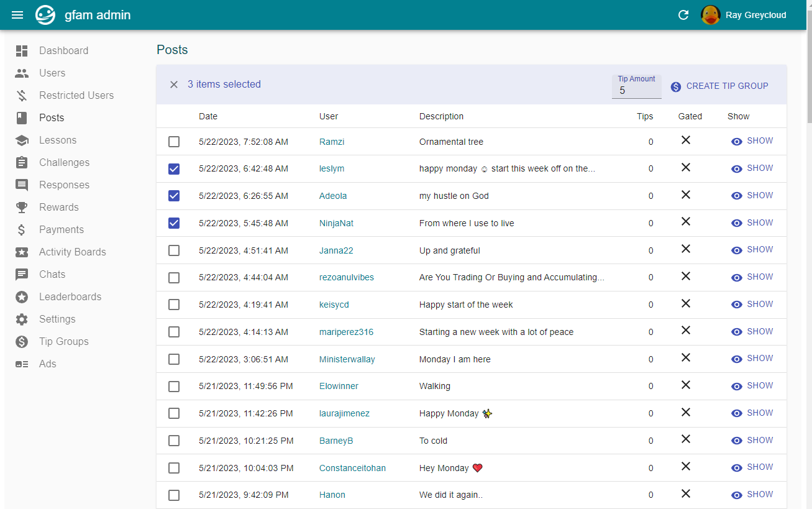Click the eye icon in Hanon's row

coord(737,495)
